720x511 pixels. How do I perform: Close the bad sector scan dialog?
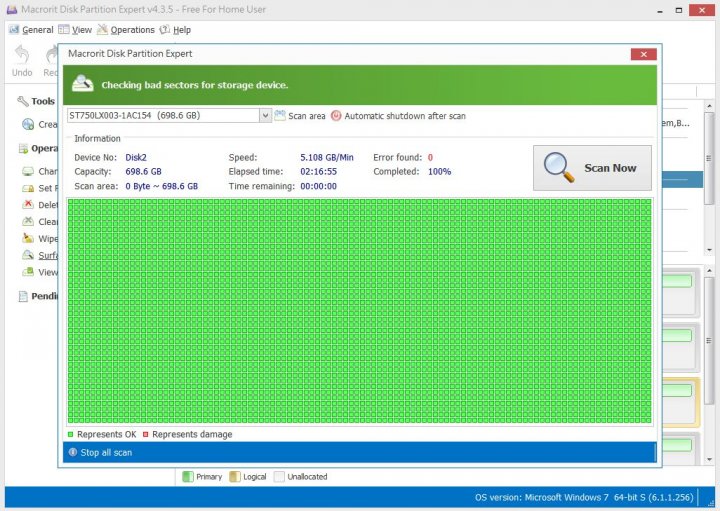pyautogui.click(x=643, y=54)
